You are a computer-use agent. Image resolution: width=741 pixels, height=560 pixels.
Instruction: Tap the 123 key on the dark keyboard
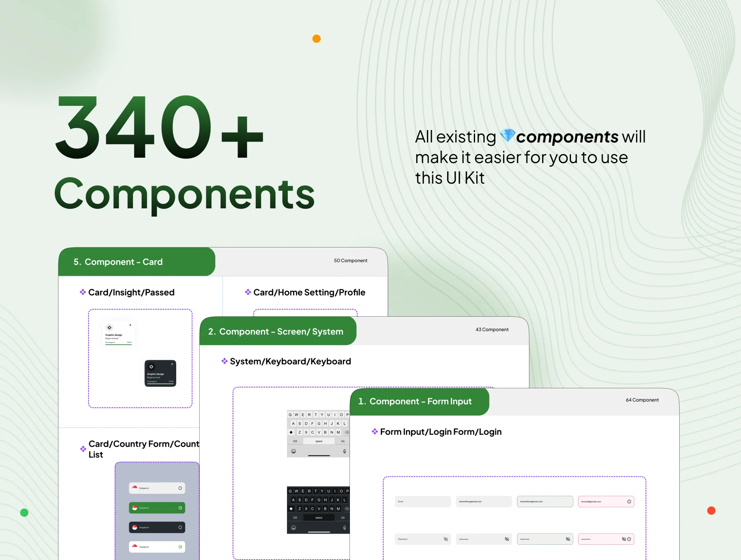click(295, 518)
